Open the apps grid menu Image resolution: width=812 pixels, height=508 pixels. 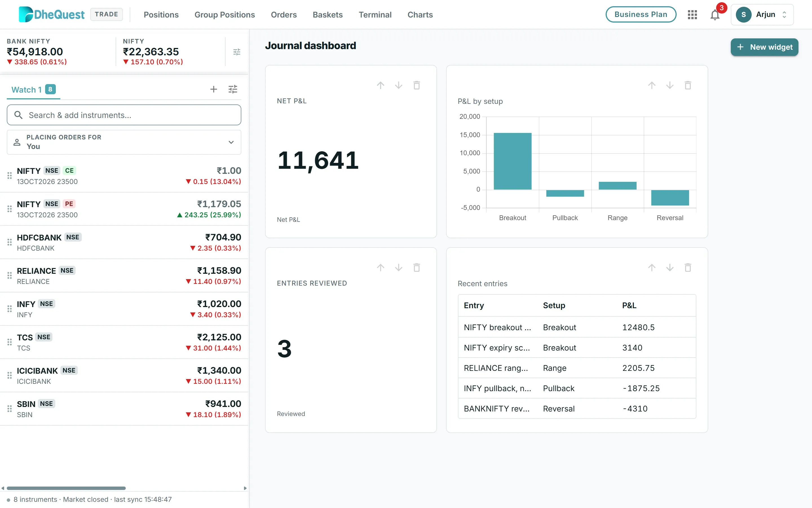point(692,15)
